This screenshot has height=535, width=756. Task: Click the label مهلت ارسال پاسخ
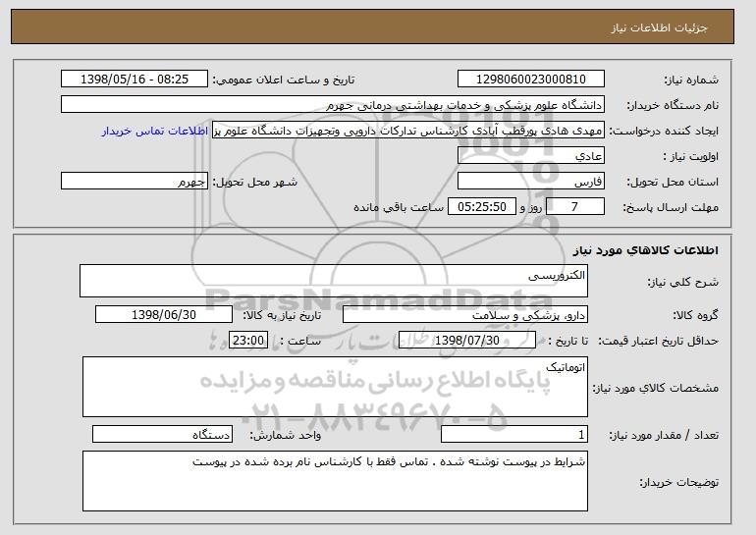[x=671, y=207]
